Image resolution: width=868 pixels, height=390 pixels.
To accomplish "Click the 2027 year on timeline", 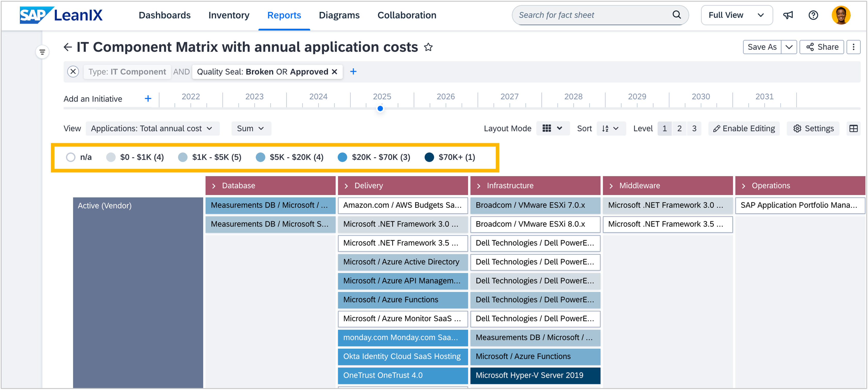I will [509, 97].
